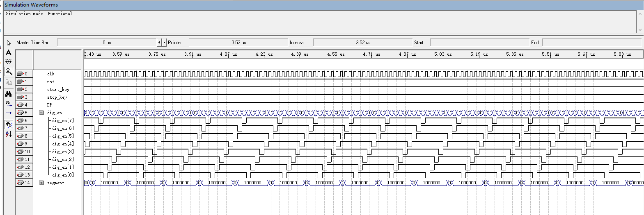
Task: Click the Simulation mode: Functional text
Action: [39, 14]
